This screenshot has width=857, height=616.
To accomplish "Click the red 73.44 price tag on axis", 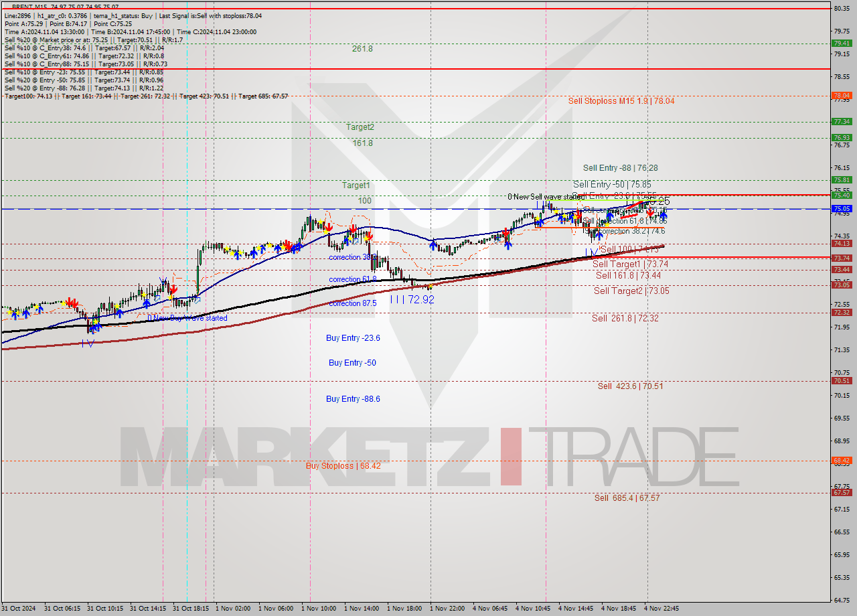I will pyautogui.click(x=841, y=269).
